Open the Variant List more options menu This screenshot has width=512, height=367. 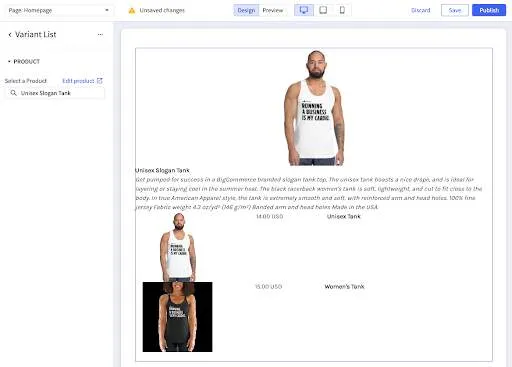pyautogui.click(x=100, y=35)
